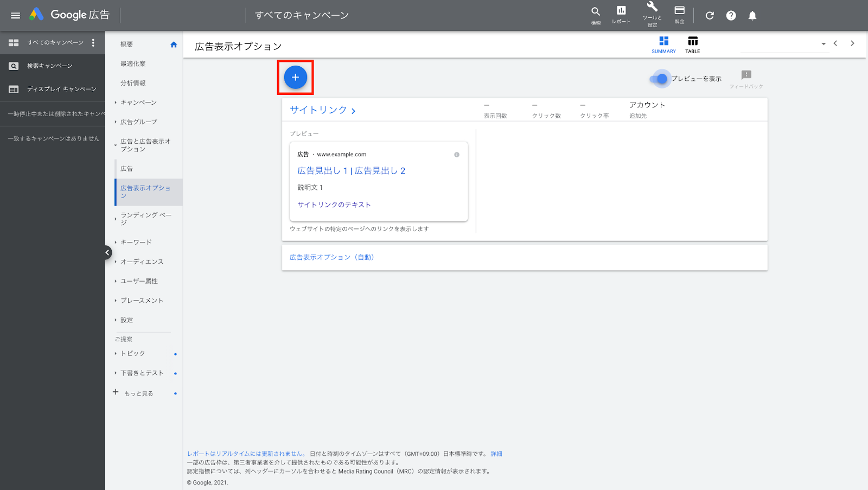Select 最適化案 in navigation
This screenshot has width=868, height=490.
coord(133,63)
